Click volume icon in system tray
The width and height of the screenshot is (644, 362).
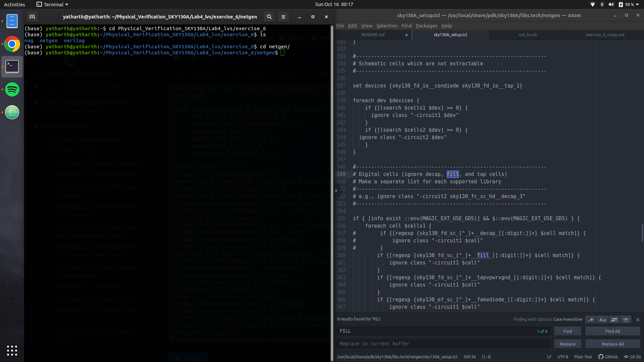pos(611,4)
